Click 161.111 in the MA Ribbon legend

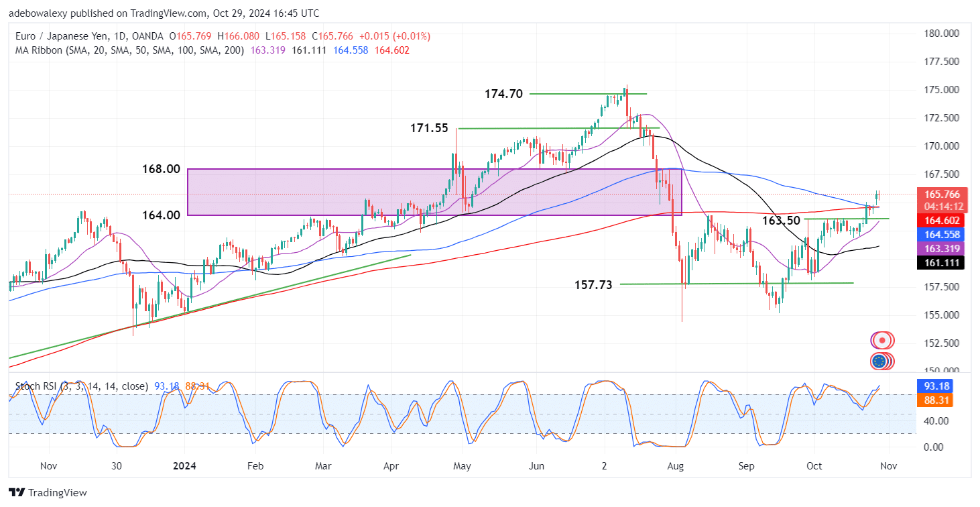pos(308,50)
